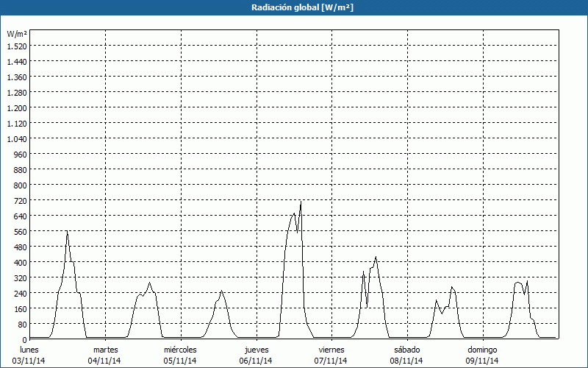Viewport: 588px width, 368px height.
Task: Click the 320 value on the Y axis
Action: click(19, 277)
